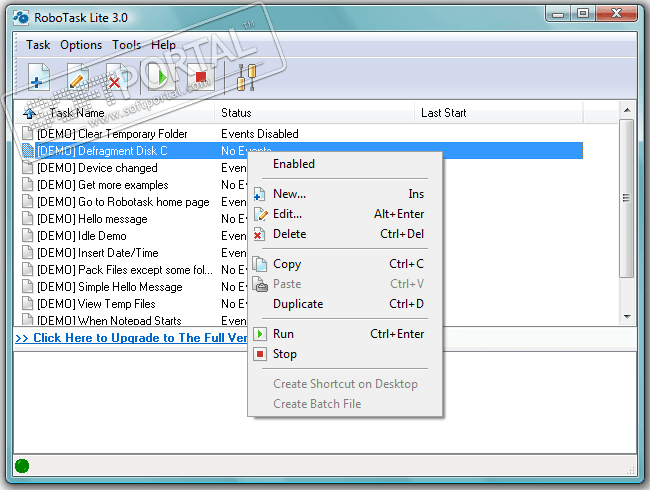Click the Delete red X icon in context menu
Viewport: 650px width, 490px height.
[259, 234]
